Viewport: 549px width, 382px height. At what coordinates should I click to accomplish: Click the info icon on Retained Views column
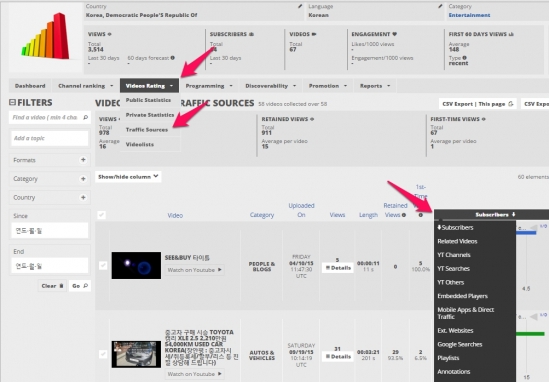click(x=404, y=215)
